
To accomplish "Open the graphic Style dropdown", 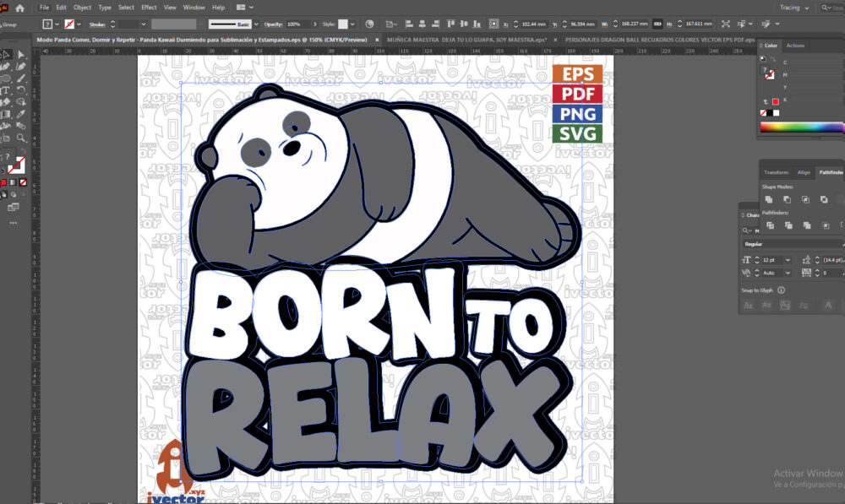I will coord(352,24).
